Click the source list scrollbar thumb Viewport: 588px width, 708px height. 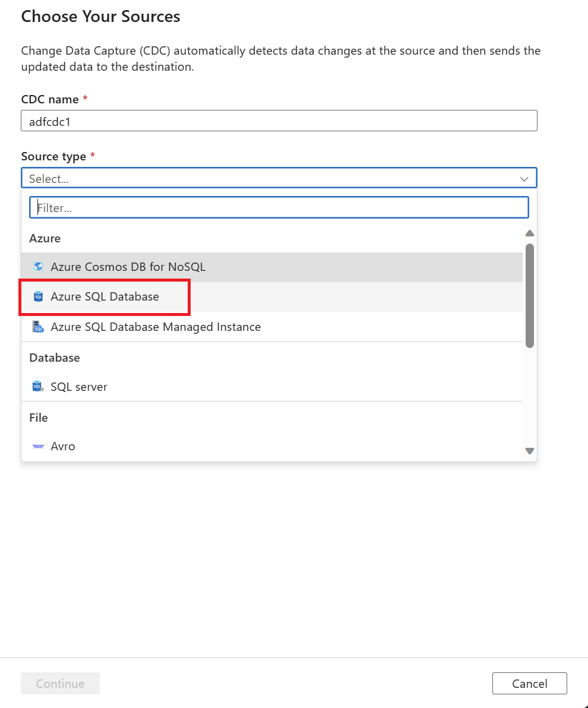530,295
